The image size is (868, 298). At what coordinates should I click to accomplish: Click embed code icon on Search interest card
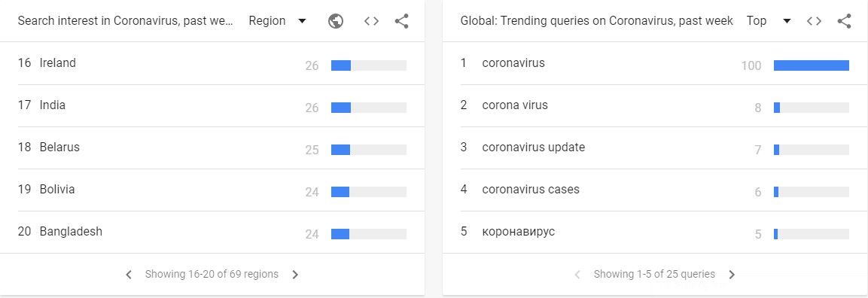(x=371, y=21)
